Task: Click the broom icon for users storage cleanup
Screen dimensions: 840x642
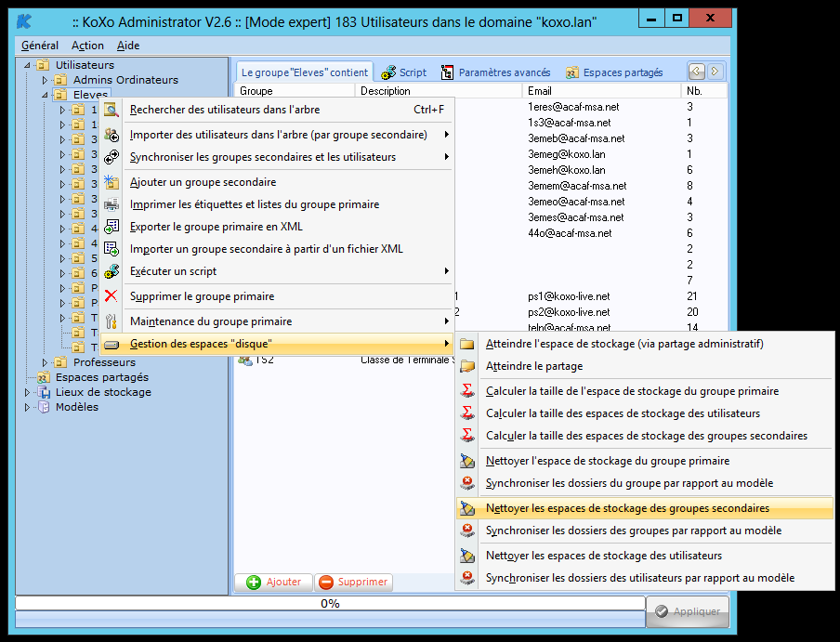Action: pyautogui.click(x=467, y=556)
